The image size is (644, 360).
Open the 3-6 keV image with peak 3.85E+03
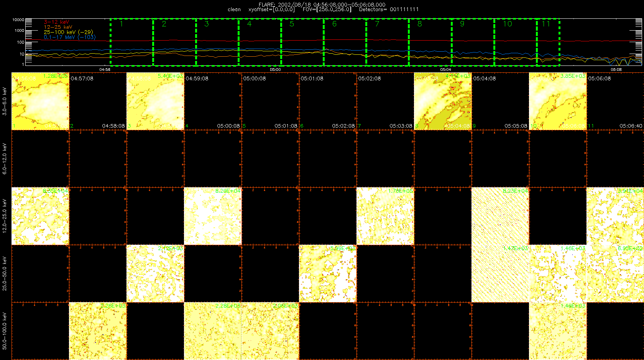558,101
